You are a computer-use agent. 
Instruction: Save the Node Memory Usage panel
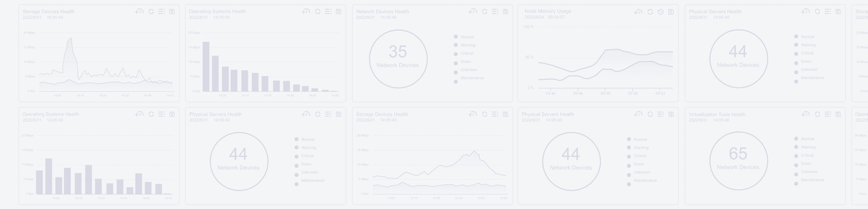(671, 12)
